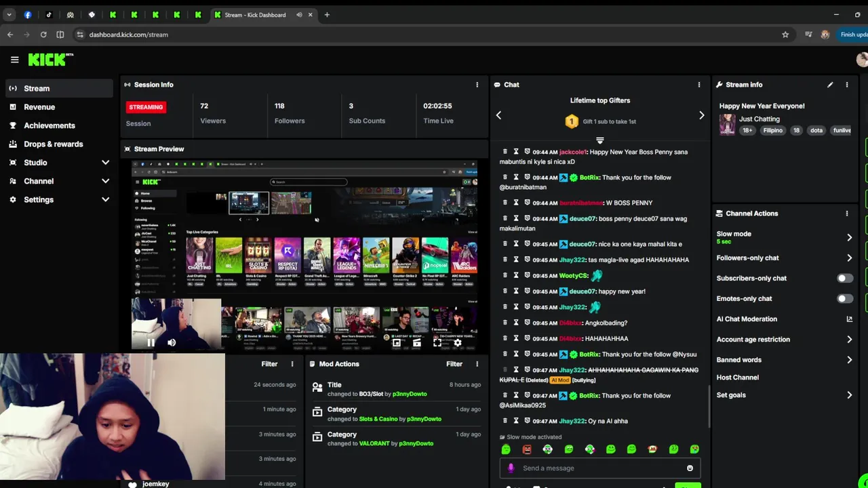Open the hamburger menu beside the Kick logo
The image size is (868, 488).
[x=14, y=60]
